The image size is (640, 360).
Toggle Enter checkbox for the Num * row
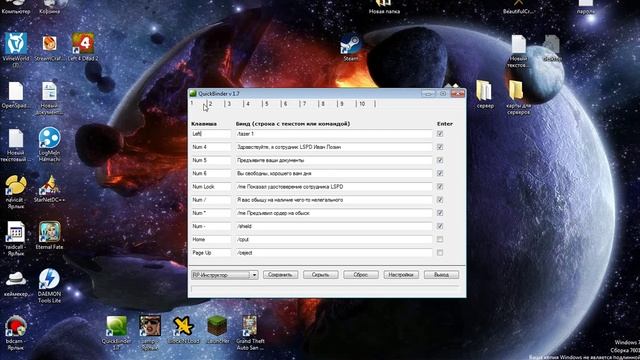click(440, 213)
